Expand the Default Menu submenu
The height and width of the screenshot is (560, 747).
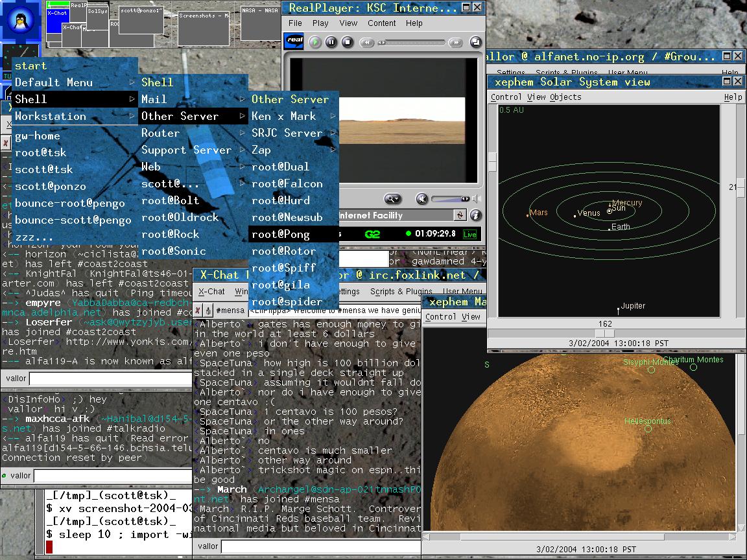coord(75,82)
